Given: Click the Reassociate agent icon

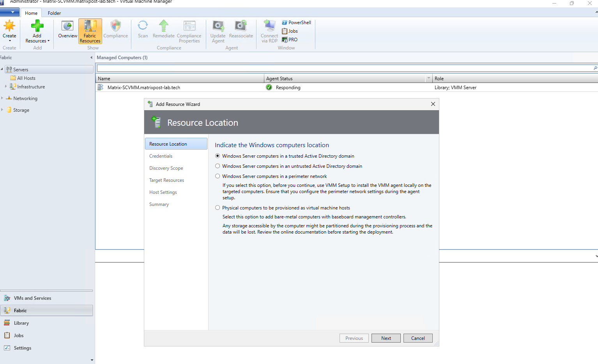Looking at the screenshot, I should click(x=241, y=26).
